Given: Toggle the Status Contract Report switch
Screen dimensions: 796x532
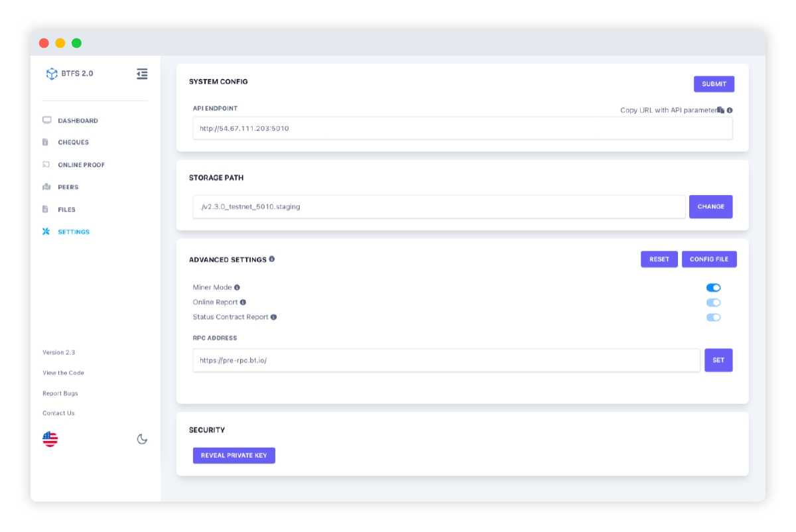Looking at the screenshot, I should pos(713,317).
